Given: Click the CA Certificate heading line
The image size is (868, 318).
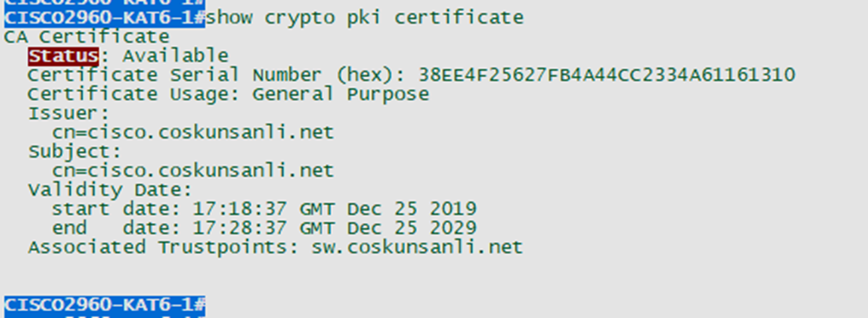Looking at the screenshot, I should [x=87, y=37].
